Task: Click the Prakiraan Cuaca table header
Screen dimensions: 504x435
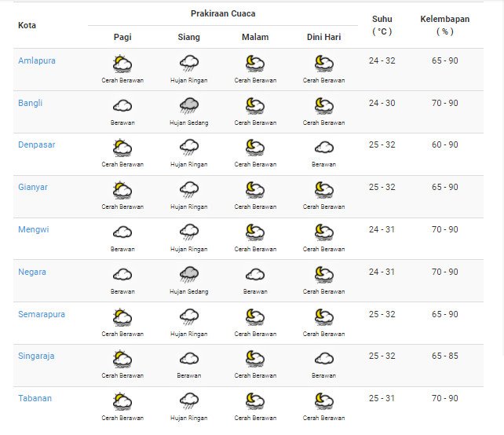Action: point(223,13)
